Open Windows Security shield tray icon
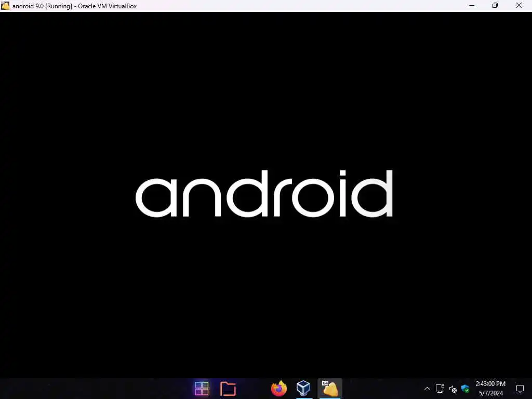Image resolution: width=532 pixels, height=399 pixels. [x=465, y=389]
